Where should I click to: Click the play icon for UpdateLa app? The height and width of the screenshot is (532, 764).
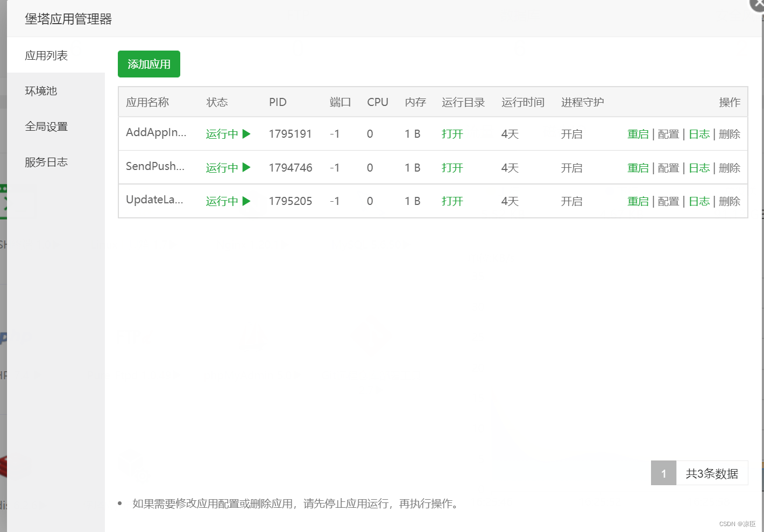point(247,201)
